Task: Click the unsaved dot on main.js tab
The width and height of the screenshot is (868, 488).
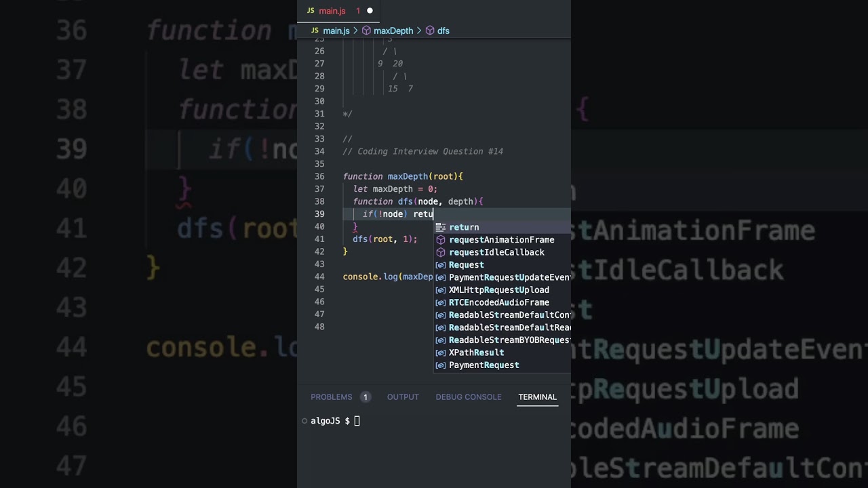Action: pos(370,11)
